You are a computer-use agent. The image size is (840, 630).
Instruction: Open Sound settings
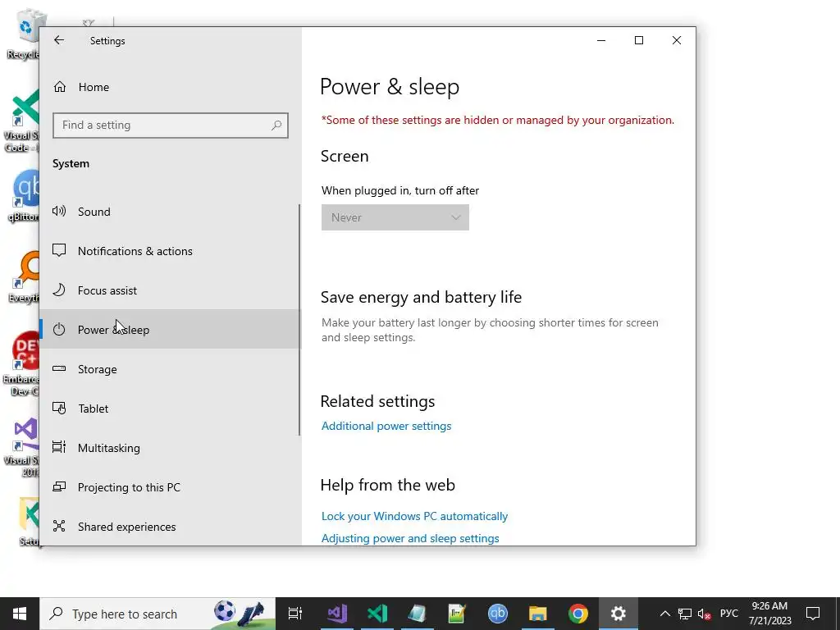(x=171, y=212)
